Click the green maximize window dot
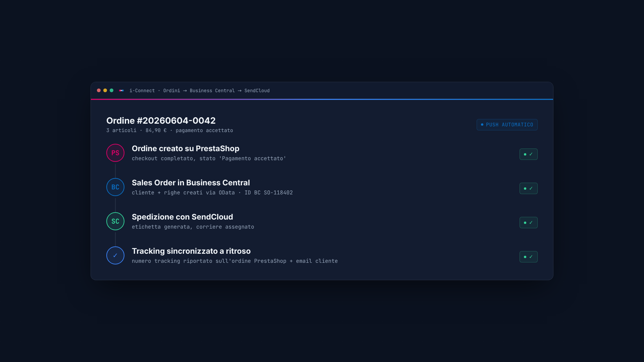644x362 pixels. [x=111, y=90]
